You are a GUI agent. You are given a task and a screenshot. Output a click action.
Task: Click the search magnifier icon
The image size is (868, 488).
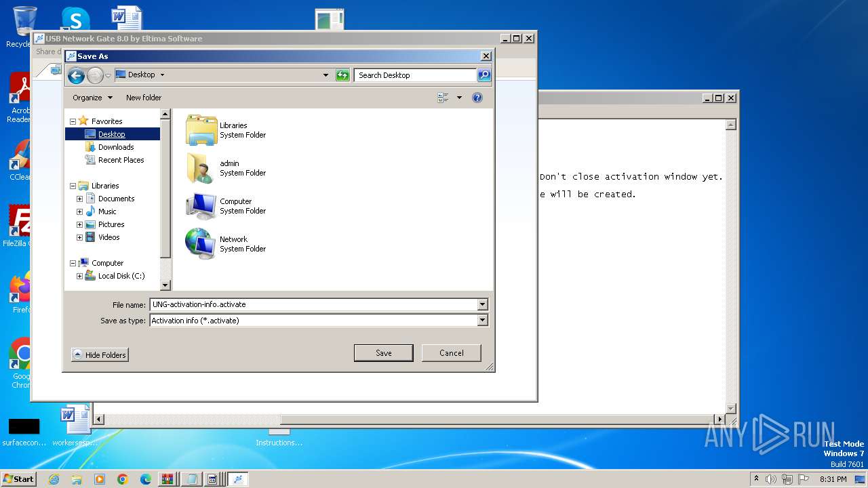coord(484,75)
